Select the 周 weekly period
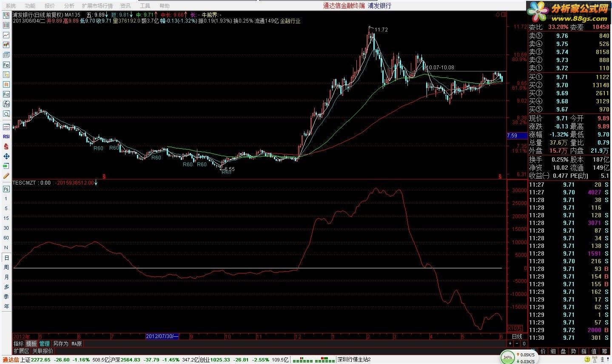 (x=6, y=267)
